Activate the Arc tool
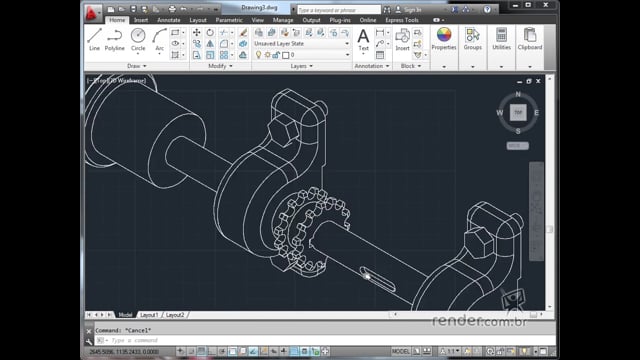Image resolution: width=640 pixels, height=360 pixels. click(159, 40)
